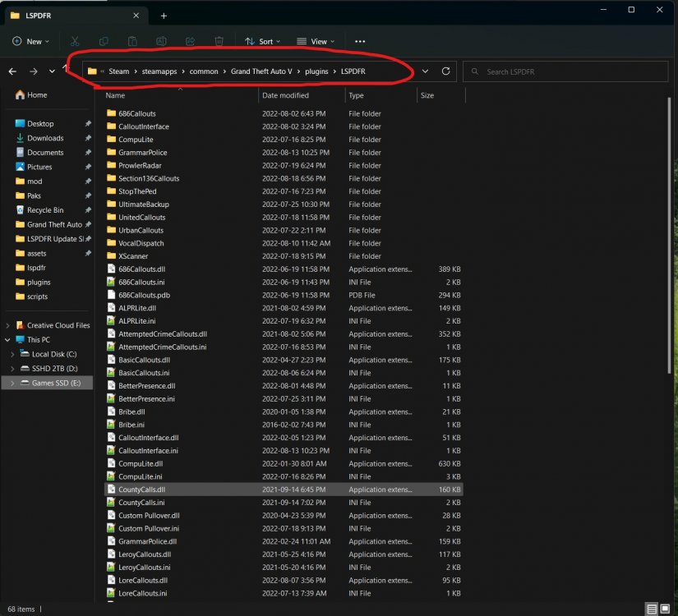The image size is (678, 616).
Task: Open Pictures in the sidebar
Action: point(34,167)
